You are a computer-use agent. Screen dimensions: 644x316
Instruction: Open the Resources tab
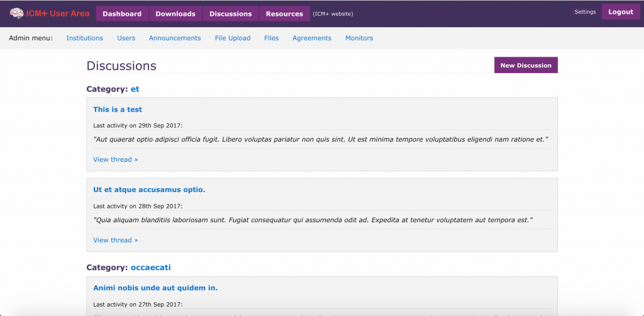click(x=284, y=13)
